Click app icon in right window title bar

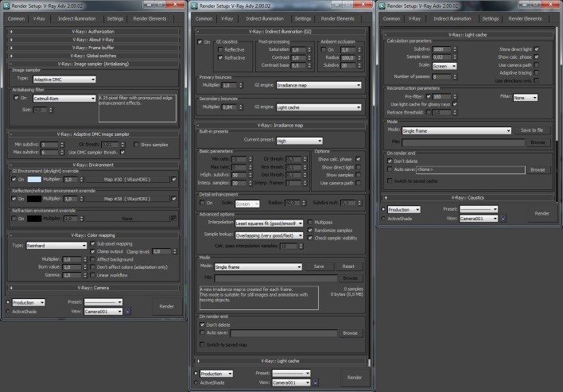coord(382,6)
